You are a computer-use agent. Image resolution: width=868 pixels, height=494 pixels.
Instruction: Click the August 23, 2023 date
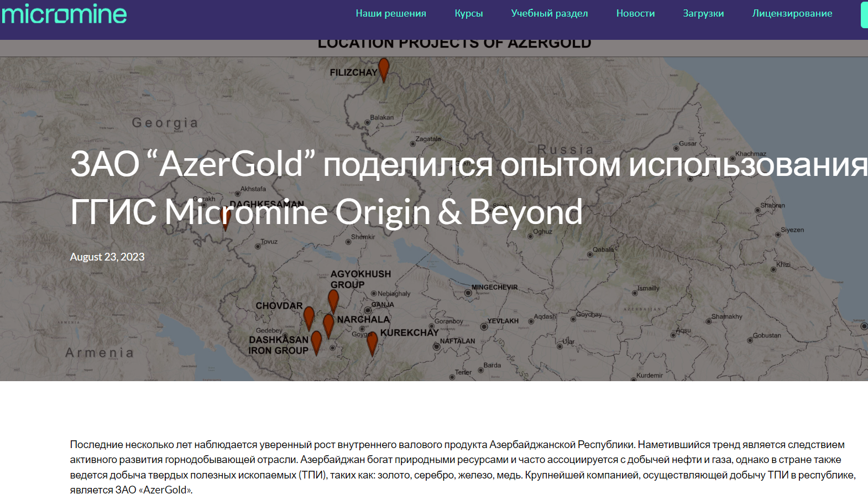(x=107, y=257)
